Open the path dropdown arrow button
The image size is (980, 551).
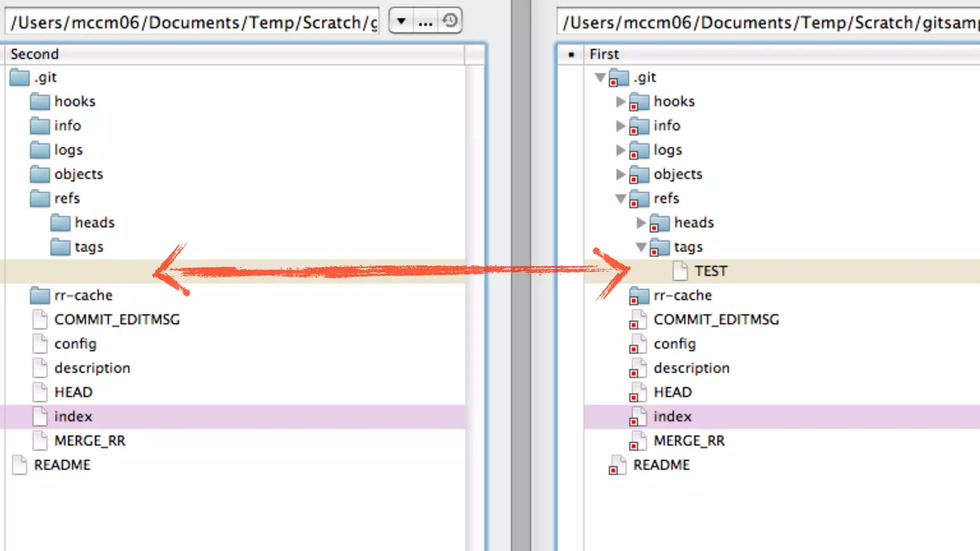(x=401, y=21)
